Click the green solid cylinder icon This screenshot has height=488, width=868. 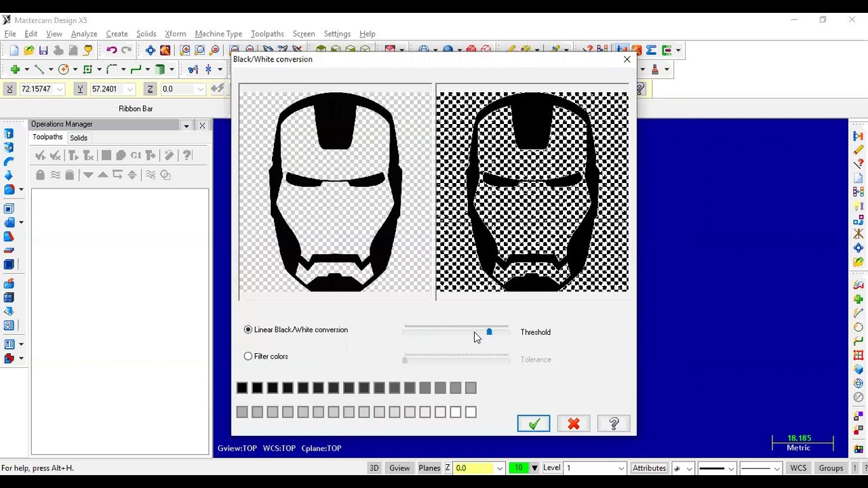(x=160, y=69)
